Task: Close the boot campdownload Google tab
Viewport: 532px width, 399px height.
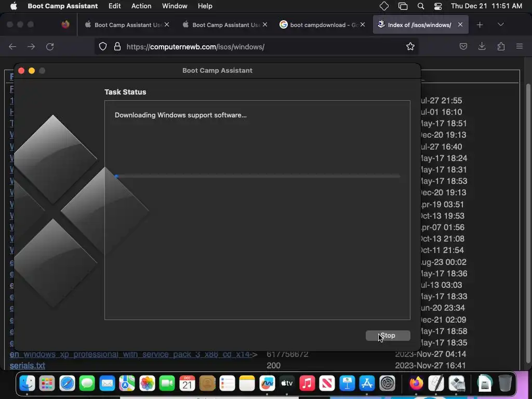Action: [x=362, y=24]
